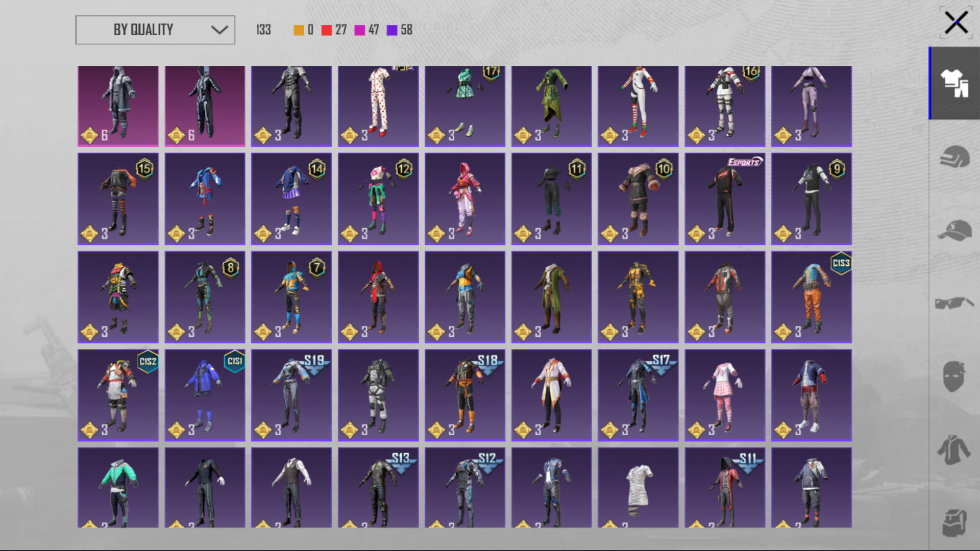Click the pink quality count swatch
This screenshot has height=551, width=980.
point(360,30)
